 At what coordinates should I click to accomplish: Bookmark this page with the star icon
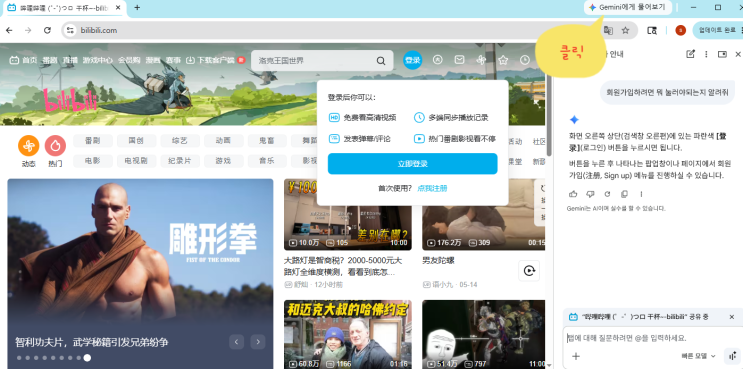point(625,30)
